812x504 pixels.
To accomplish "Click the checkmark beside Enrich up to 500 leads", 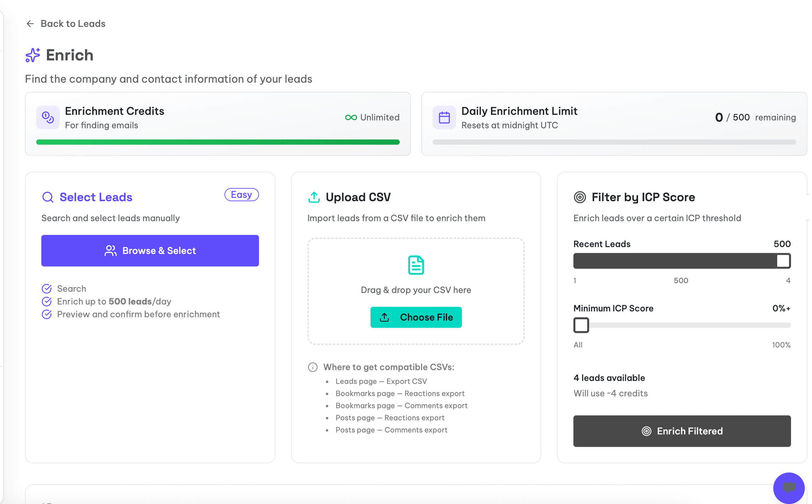I will pos(47,301).
